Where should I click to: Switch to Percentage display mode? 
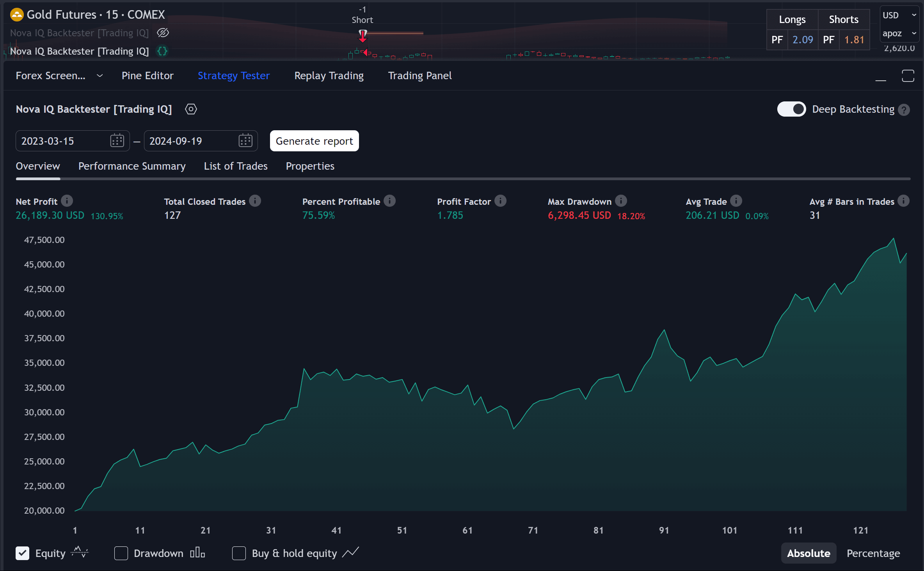point(873,553)
